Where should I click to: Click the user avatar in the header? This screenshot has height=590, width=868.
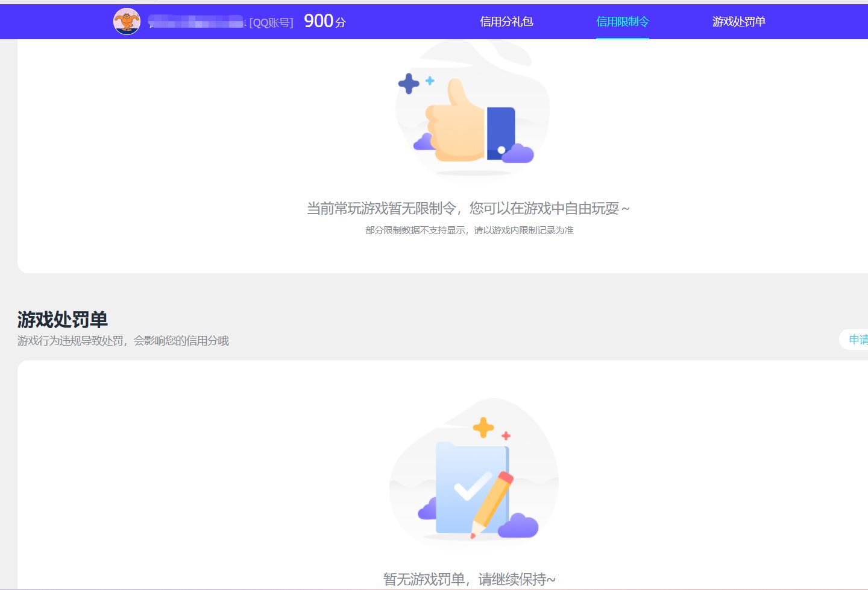[127, 22]
